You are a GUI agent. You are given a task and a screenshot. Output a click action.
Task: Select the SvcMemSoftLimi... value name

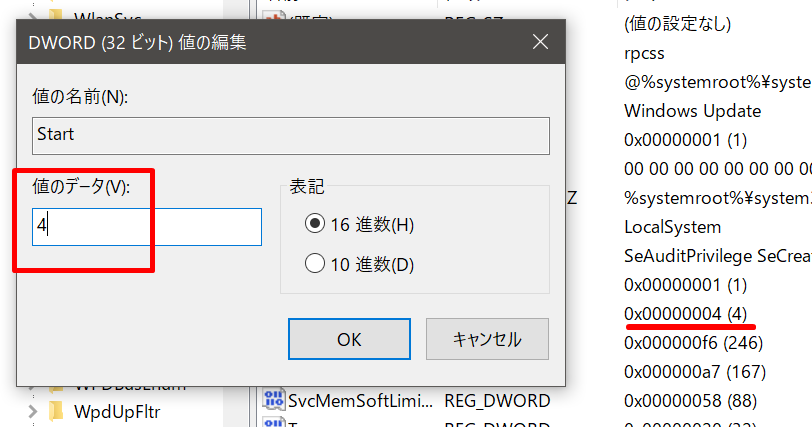pos(360,401)
